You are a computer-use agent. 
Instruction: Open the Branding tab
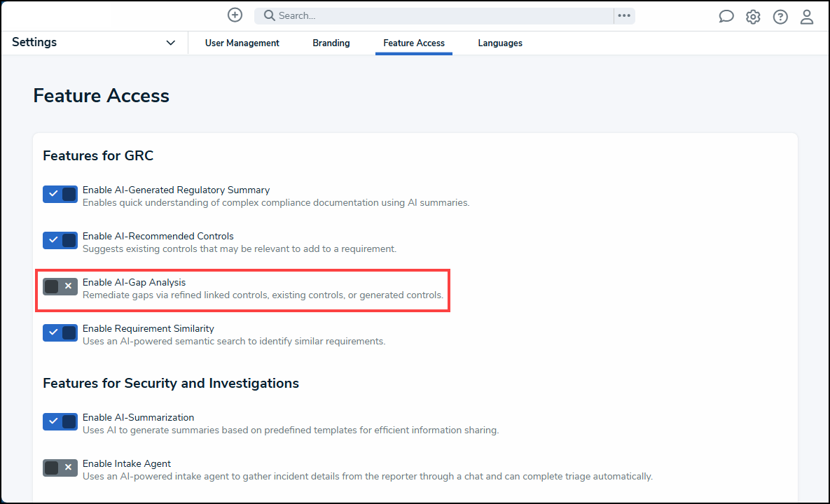[x=331, y=43]
